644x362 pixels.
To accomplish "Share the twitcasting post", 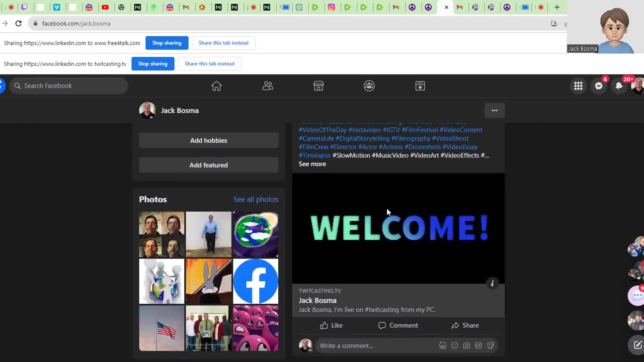I will tap(465, 325).
